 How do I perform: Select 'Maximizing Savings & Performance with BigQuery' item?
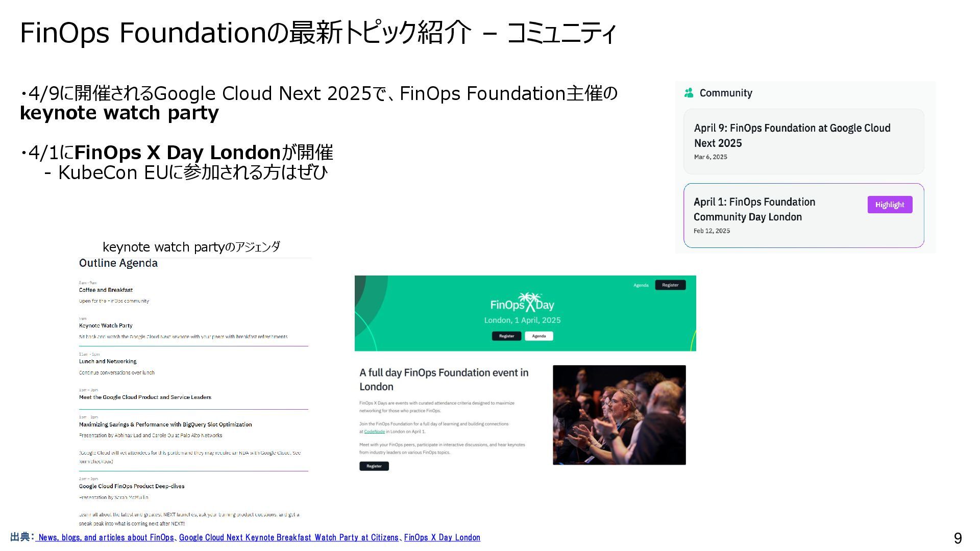point(165,424)
